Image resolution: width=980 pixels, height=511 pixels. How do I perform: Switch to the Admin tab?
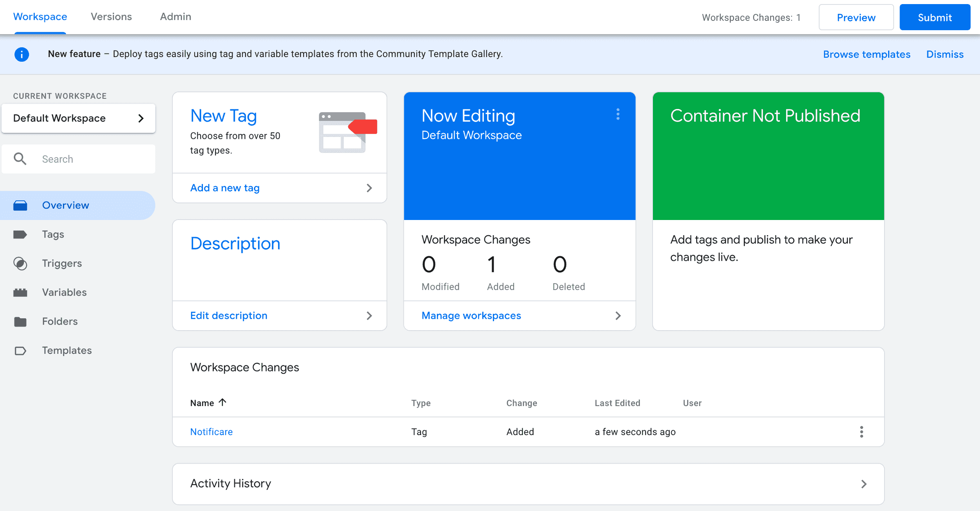(x=176, y=17)
